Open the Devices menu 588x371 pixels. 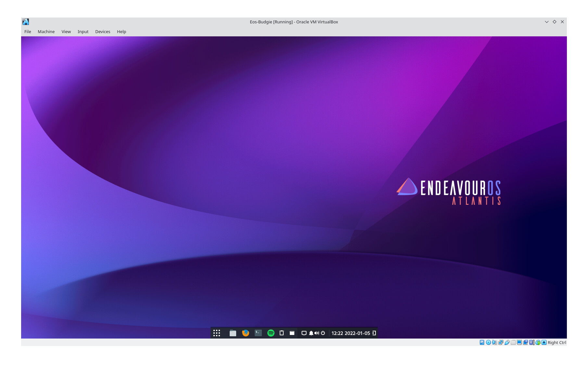tap(103, 31)
